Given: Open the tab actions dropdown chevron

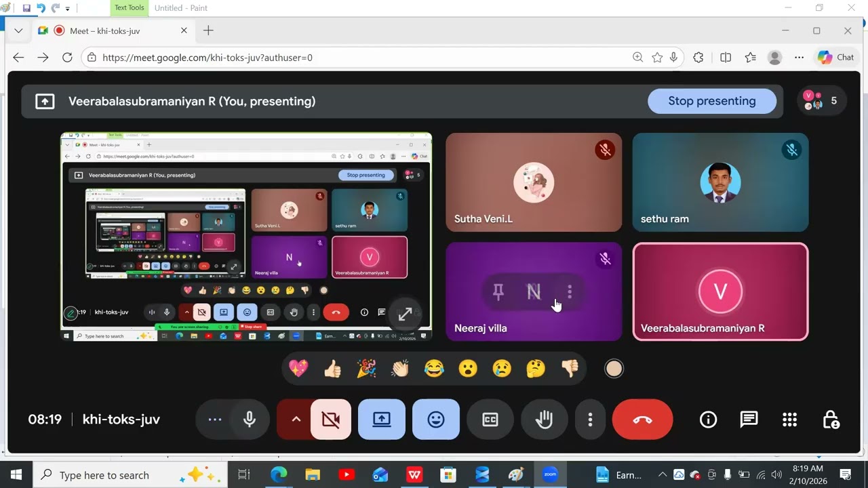Looking at the screenshot, I should click(x=18, y=30).
